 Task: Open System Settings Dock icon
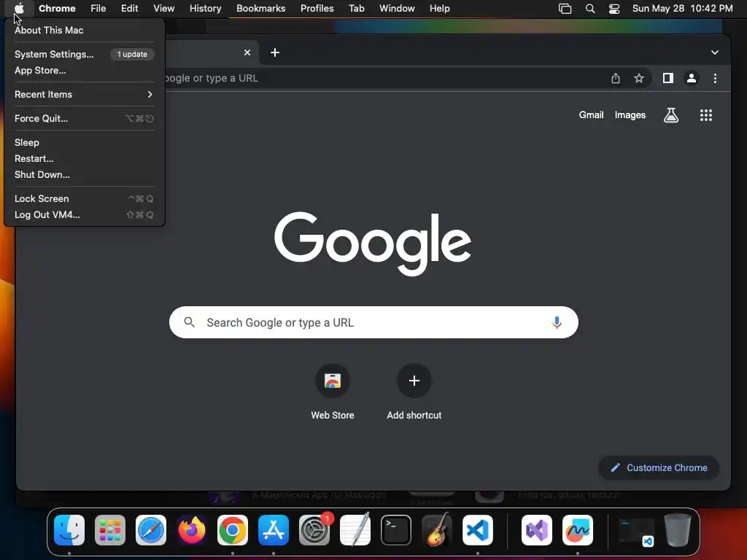tap(314, 530)
